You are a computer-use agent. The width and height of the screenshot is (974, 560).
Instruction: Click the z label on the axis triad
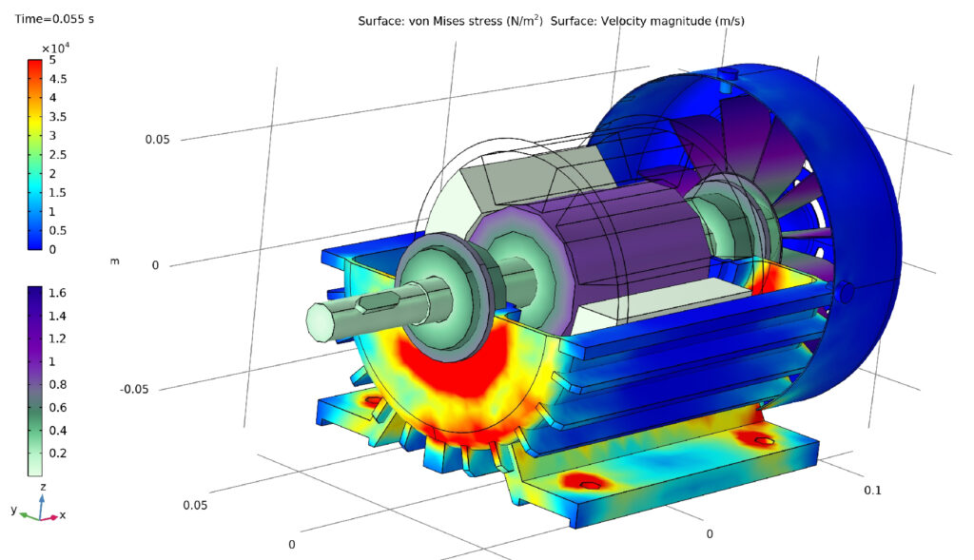(43, 488)
